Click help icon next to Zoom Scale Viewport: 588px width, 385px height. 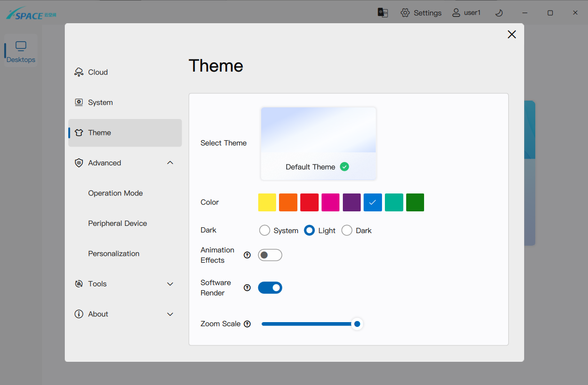pos(247,324)
